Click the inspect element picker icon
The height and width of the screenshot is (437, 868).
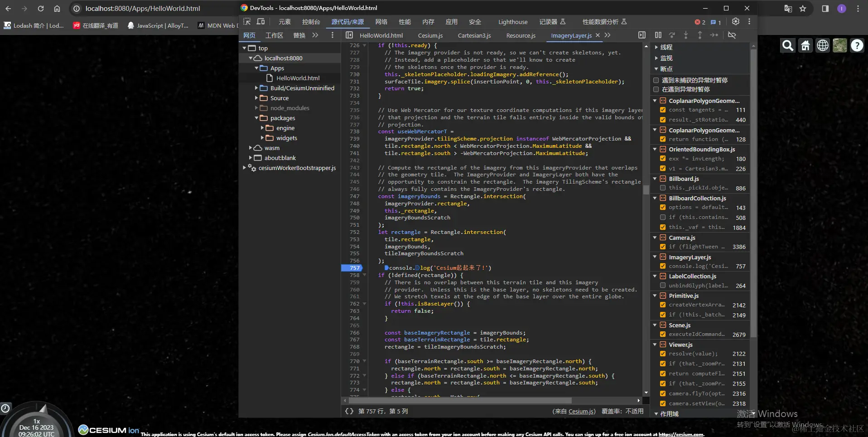coord(247,22)
